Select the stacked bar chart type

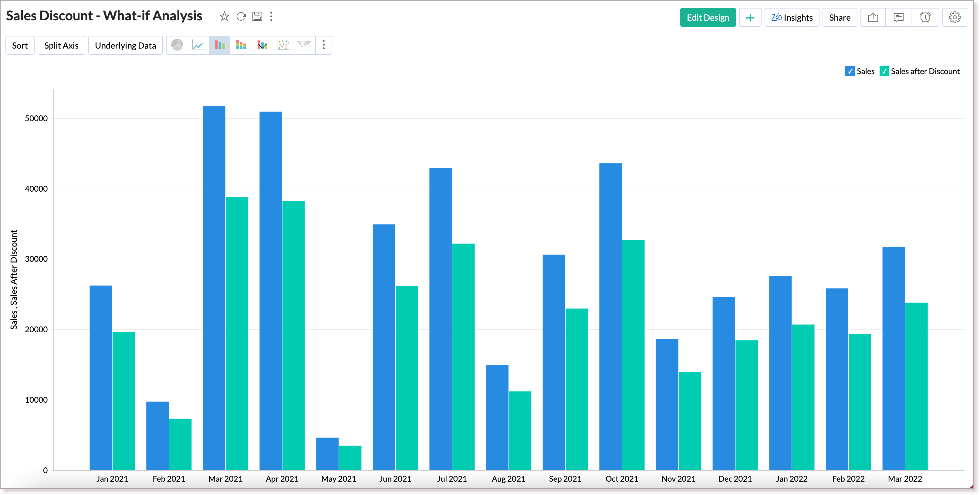pyautogui.click(x=241, y=45)
